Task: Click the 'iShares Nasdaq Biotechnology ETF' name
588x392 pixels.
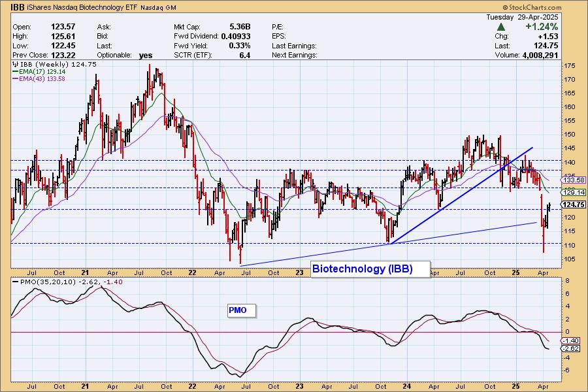Action: [82, 7]
